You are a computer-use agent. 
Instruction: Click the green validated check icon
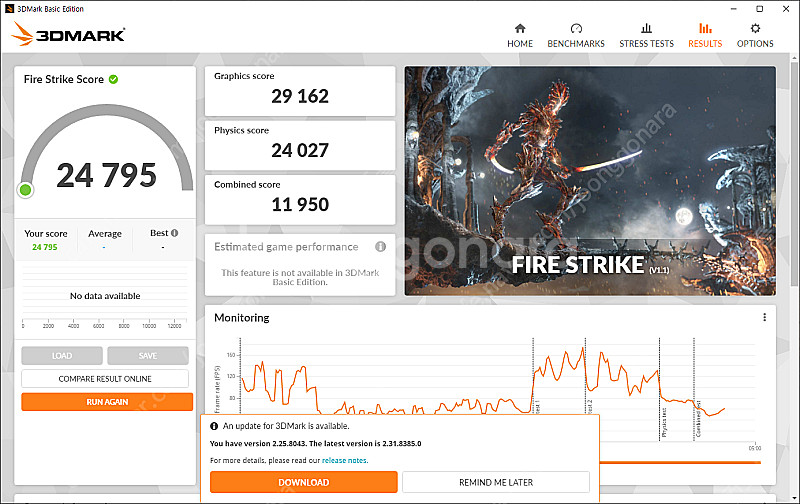coord(113,79)
